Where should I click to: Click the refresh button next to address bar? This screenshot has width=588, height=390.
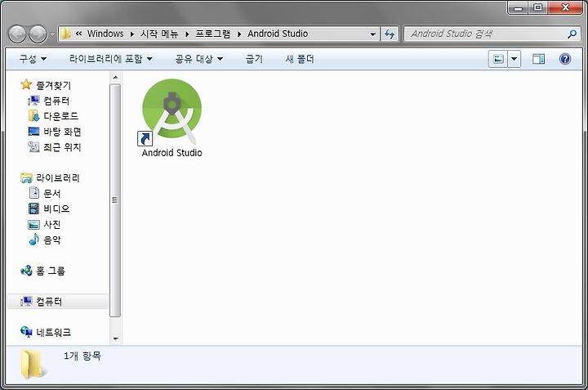[390, 34]
